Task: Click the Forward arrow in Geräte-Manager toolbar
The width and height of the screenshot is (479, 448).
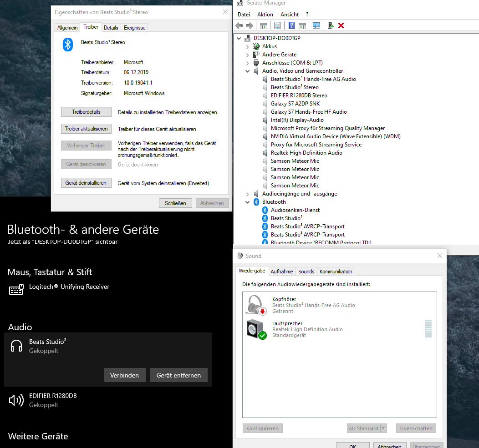Action: (x=250, y=25)
